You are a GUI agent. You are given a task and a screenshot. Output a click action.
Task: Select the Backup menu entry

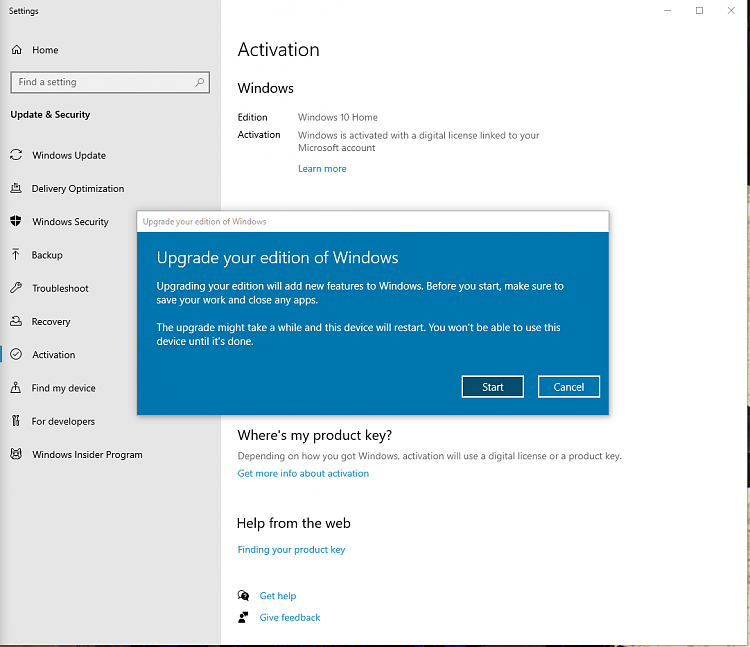pyautogui.click(x=47, y=255)
